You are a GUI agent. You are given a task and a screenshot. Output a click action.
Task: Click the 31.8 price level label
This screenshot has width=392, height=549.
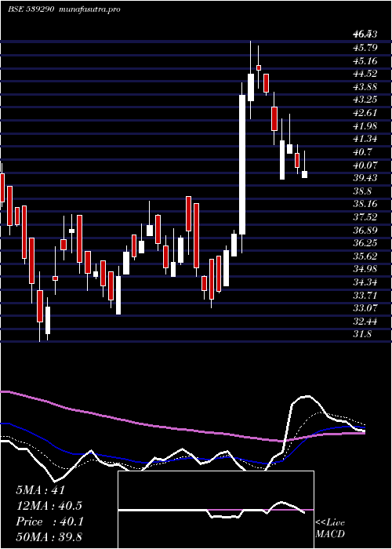[x=362, y=334]
